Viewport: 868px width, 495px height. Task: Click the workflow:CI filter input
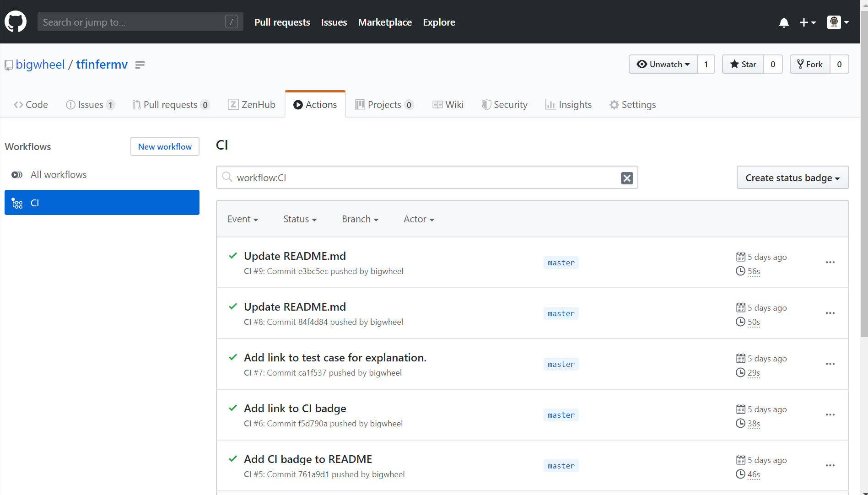click(427, 178)
